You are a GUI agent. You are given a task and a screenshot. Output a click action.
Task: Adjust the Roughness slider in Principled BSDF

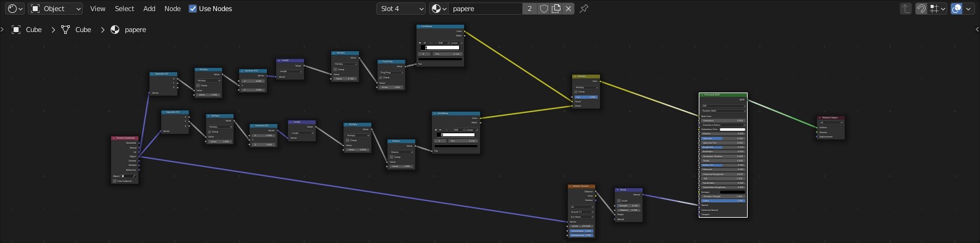723,147
